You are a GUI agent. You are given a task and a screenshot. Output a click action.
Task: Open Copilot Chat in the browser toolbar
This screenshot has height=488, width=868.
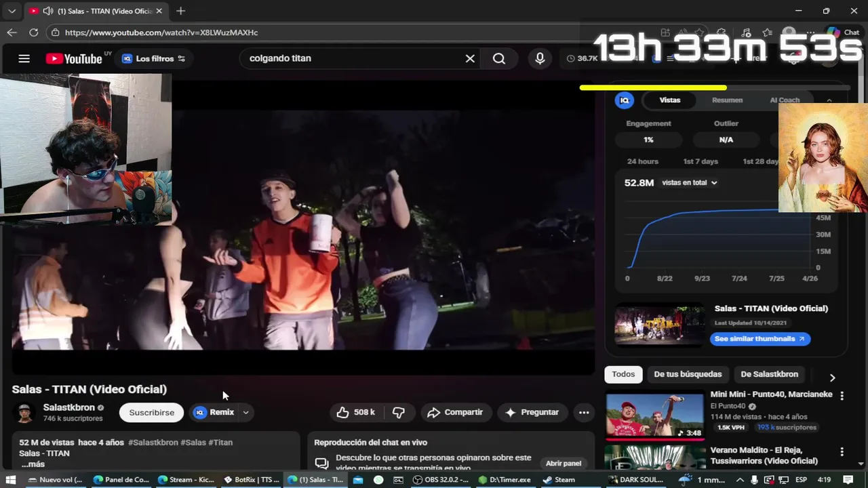pos(842,33)
